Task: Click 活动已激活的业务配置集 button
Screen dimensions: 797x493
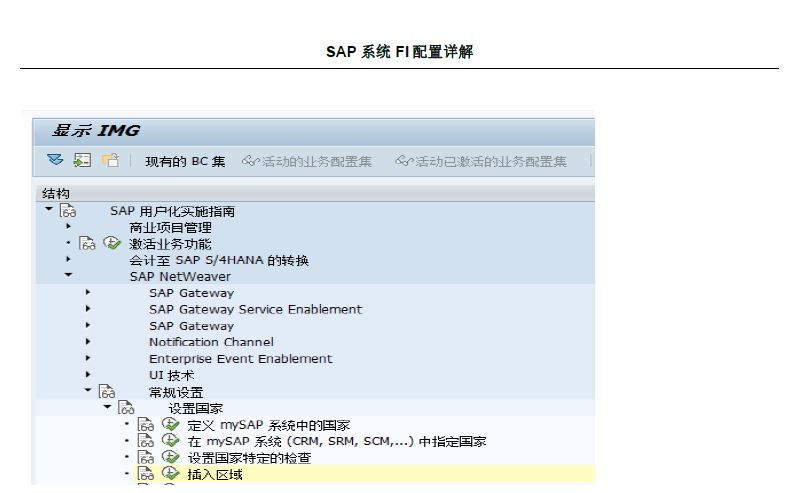Action: click(x=480, y=162)
